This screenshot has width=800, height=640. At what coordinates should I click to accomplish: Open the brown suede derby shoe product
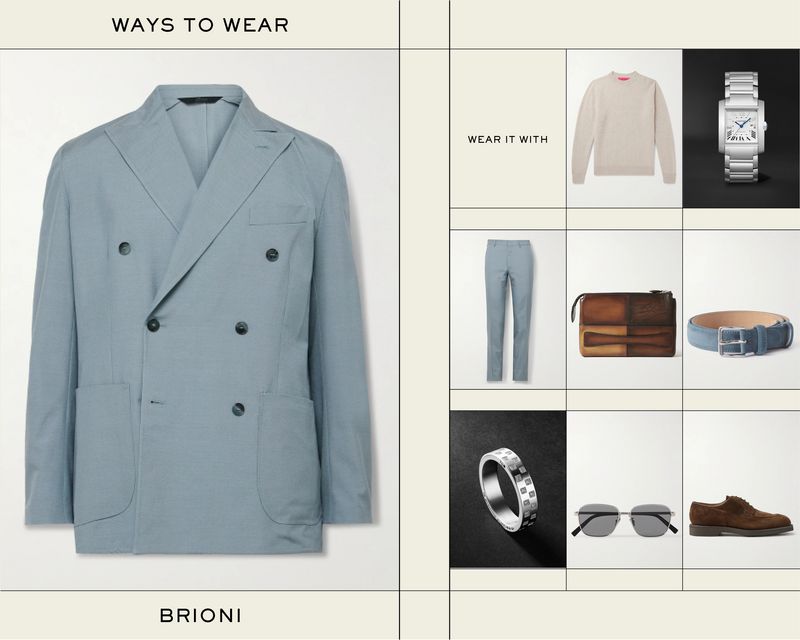click(x=741, y=489)
